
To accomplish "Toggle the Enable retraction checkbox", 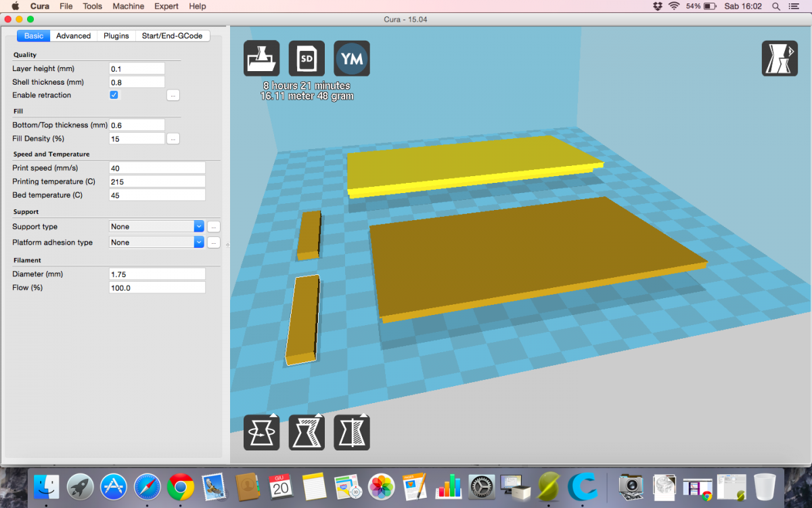I will 114,95.
